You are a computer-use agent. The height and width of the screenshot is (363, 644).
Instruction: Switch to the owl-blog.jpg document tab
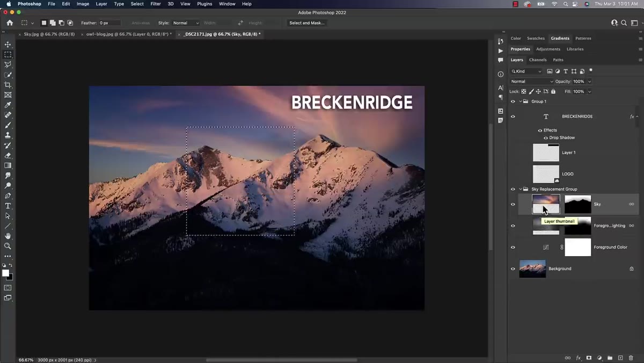pyautogui.click(x=129, y=34)
